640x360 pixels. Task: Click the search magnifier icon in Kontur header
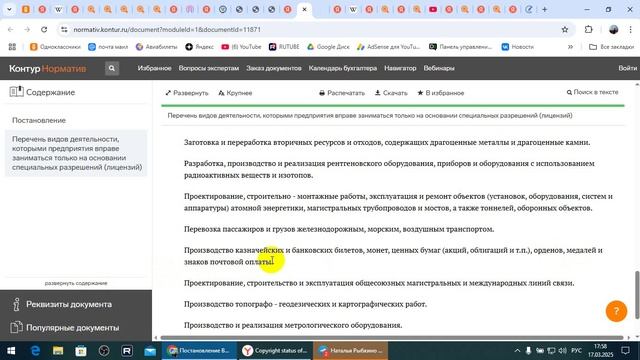coord(111,68)
